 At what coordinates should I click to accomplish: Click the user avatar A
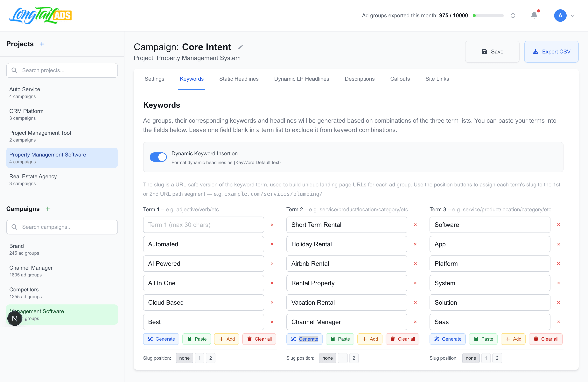[x=560, y=16]
